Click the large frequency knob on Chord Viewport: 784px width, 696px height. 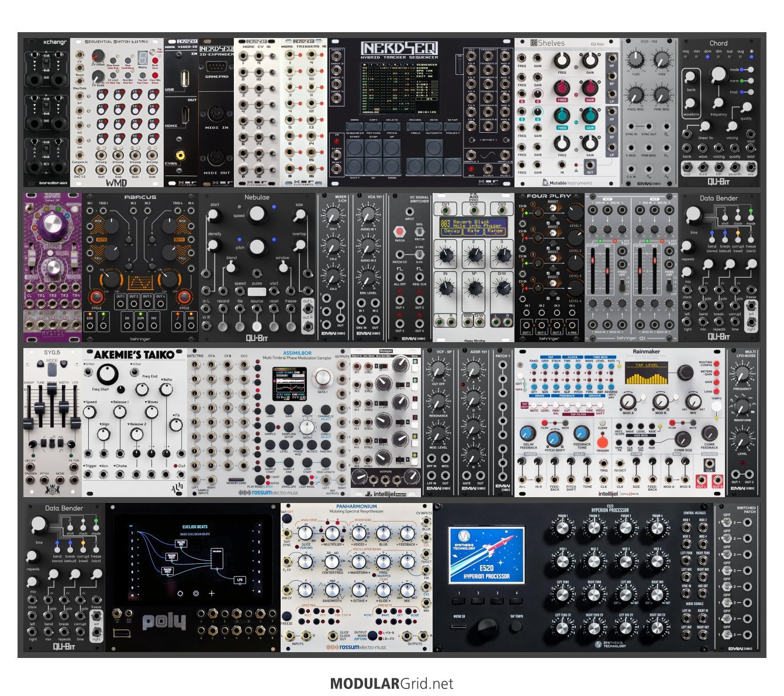pos(719,75)
